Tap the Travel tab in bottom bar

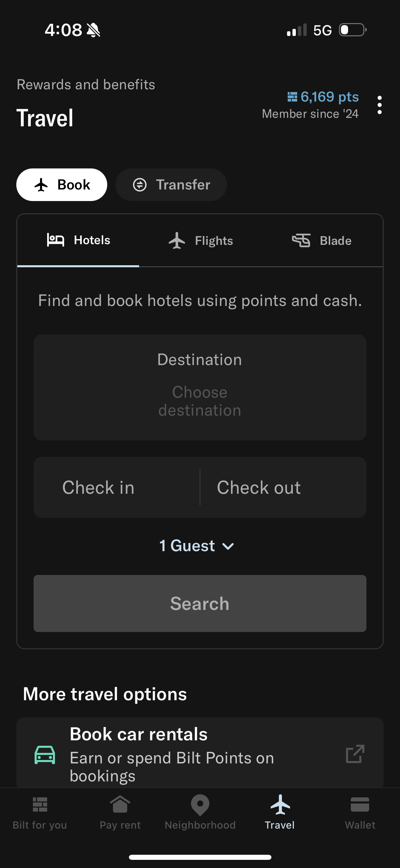pyautogui.click(x=280, y=812)
